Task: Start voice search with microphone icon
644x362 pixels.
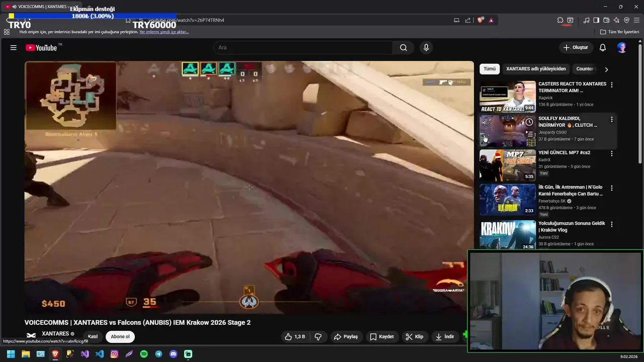Action: pos(426,48)
